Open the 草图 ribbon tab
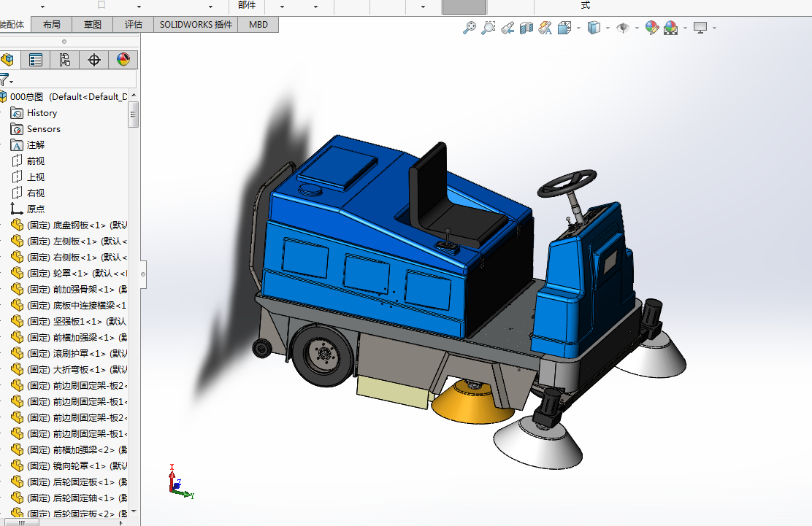 92,24
